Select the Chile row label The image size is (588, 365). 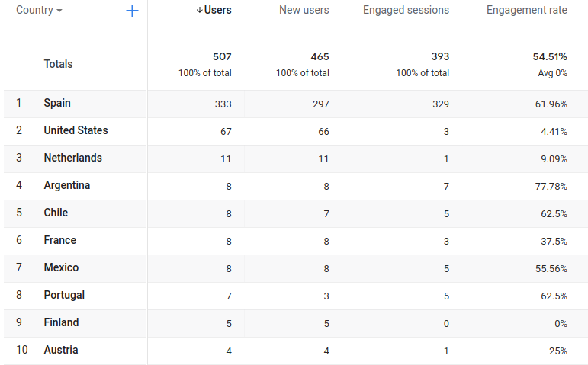click(56, 213)
